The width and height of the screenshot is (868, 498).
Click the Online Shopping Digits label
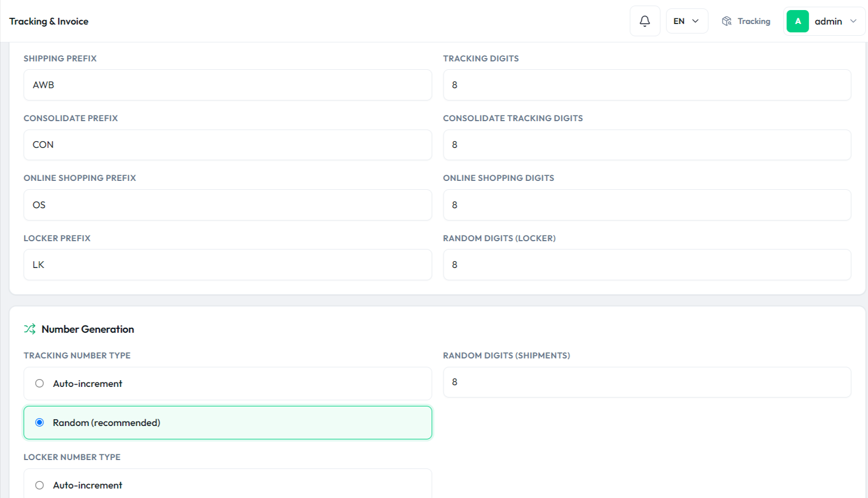pos(498,178)
